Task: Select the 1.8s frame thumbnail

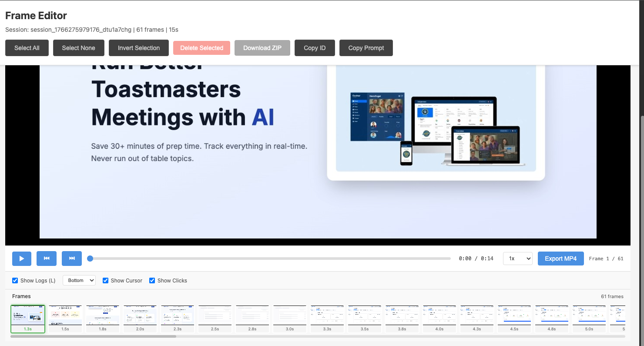Action: (x=103, y=319)
